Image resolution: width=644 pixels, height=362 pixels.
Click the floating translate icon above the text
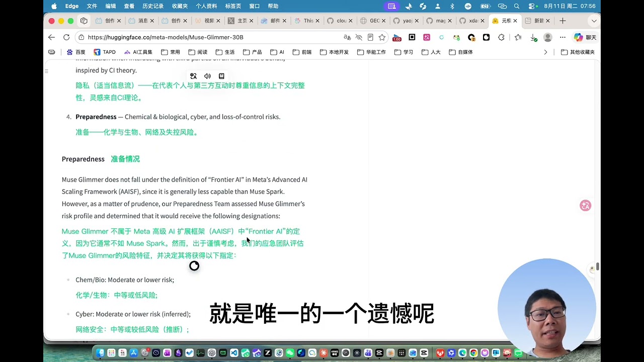pos(193,76)
